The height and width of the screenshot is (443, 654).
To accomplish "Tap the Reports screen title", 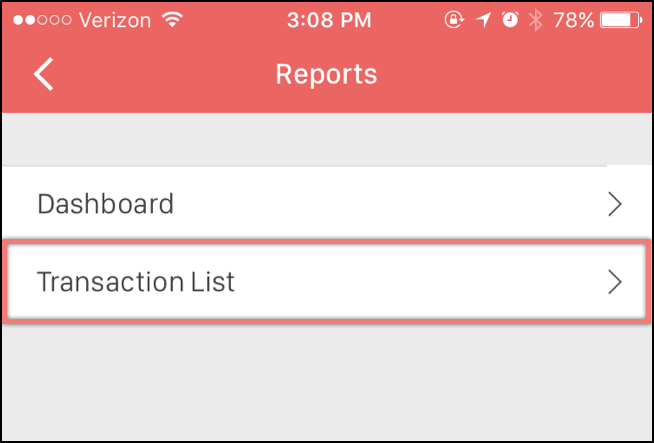I will click(x=326, y=74).
